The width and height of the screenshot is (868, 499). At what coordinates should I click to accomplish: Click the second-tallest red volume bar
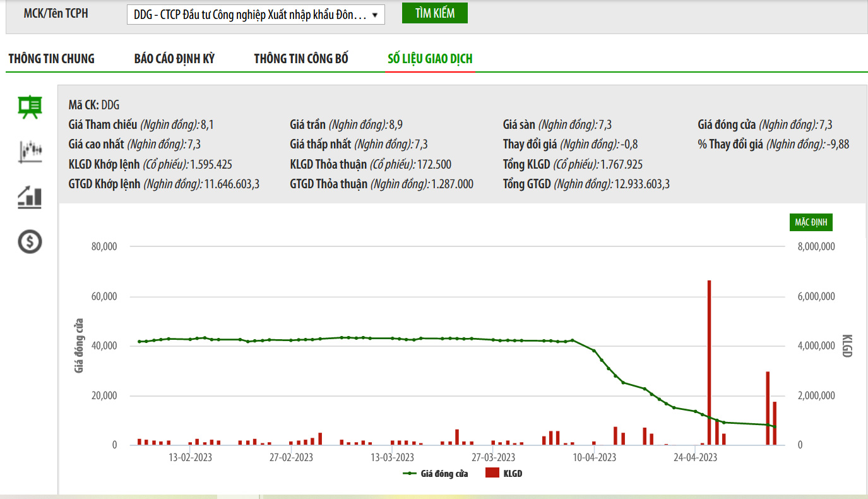768,408
